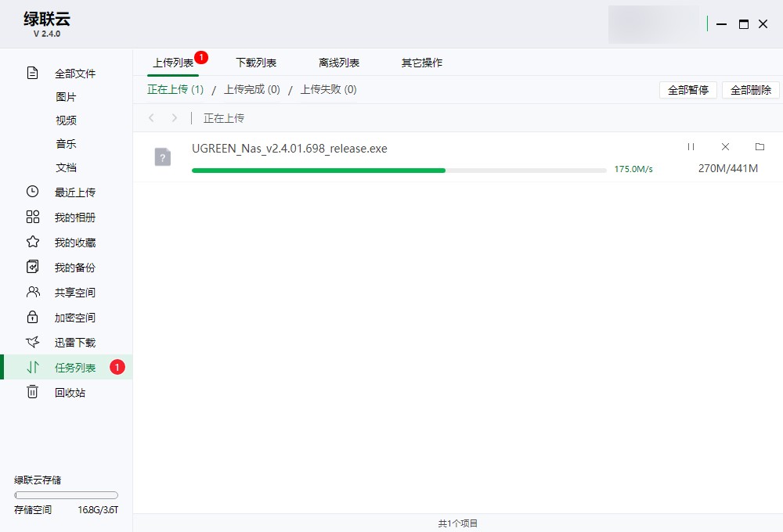Click the upload speed 175.0M/s
Viewport: 783px width, 532px height.
click(x=633, y=169)
